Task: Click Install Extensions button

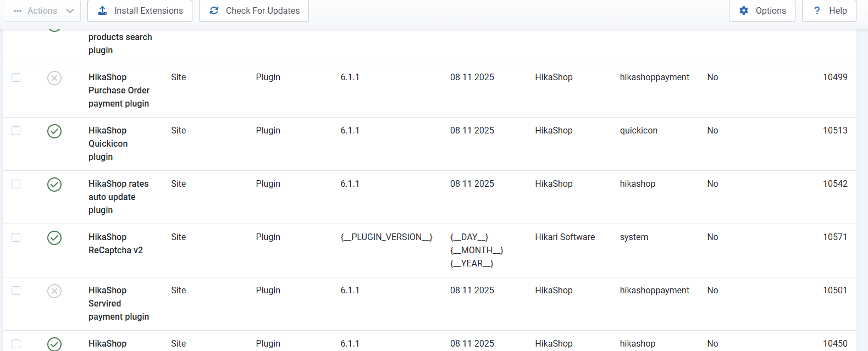Action: (x=140, y=10)
